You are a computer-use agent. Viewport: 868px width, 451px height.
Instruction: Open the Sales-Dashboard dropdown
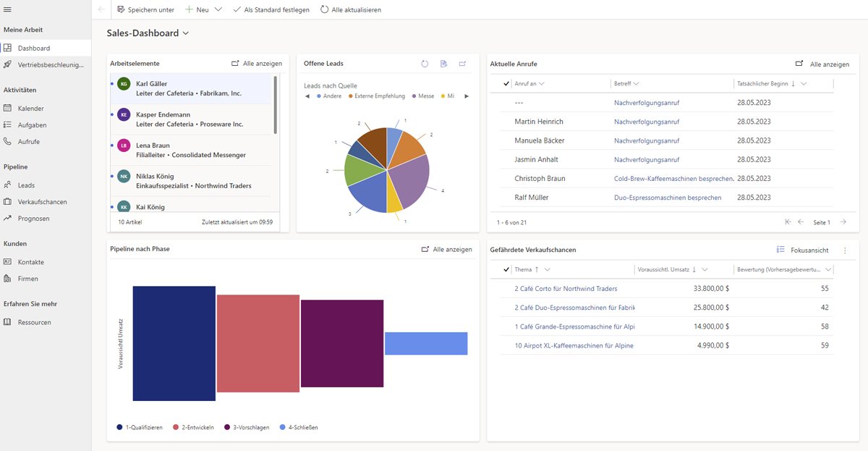(186, 33)
